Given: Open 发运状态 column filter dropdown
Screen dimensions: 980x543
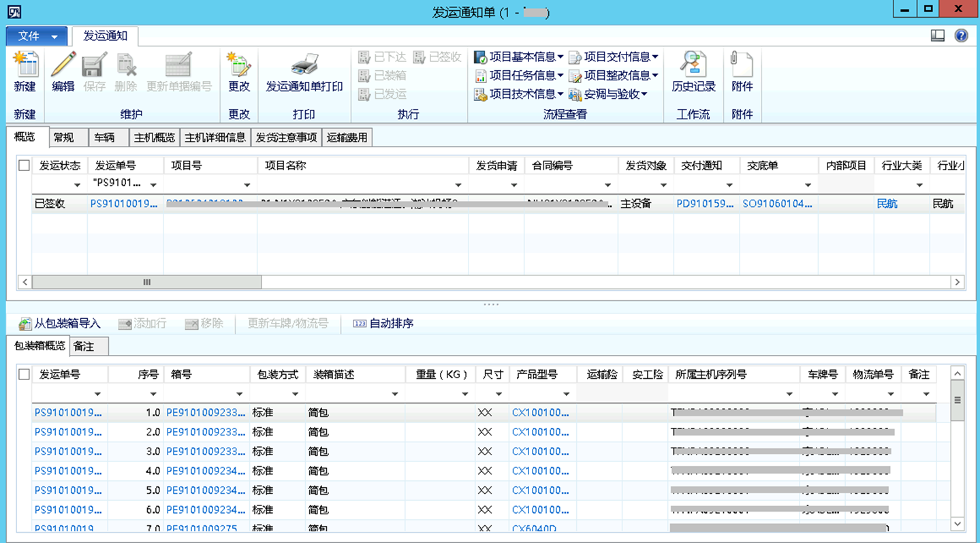Looking at the screenshot, I should click(x=77, y=185).
